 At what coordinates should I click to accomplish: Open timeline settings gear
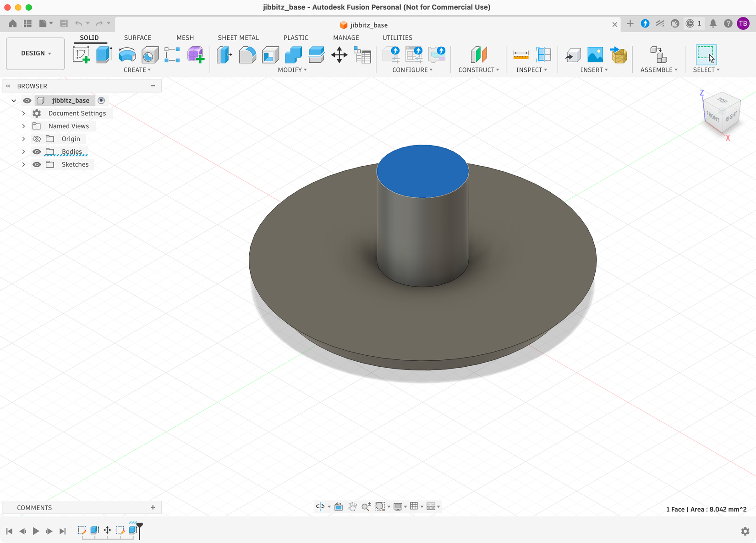(x=745, y=532)
